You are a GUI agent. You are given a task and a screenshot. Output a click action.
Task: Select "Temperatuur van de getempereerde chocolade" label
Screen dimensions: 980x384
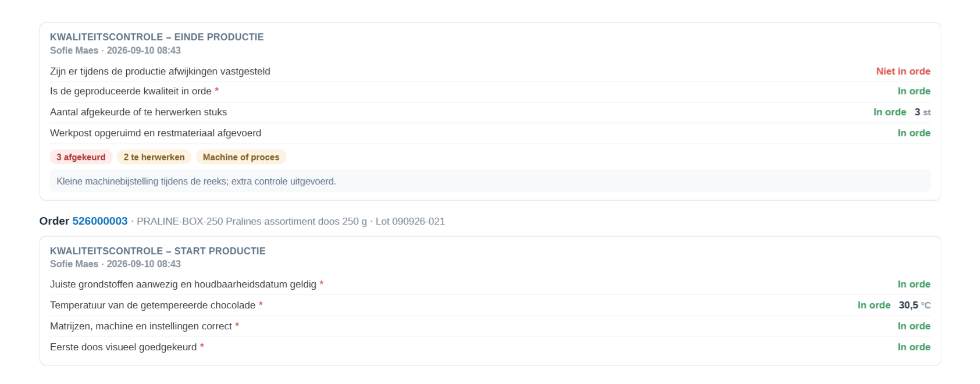pos(153,305)
